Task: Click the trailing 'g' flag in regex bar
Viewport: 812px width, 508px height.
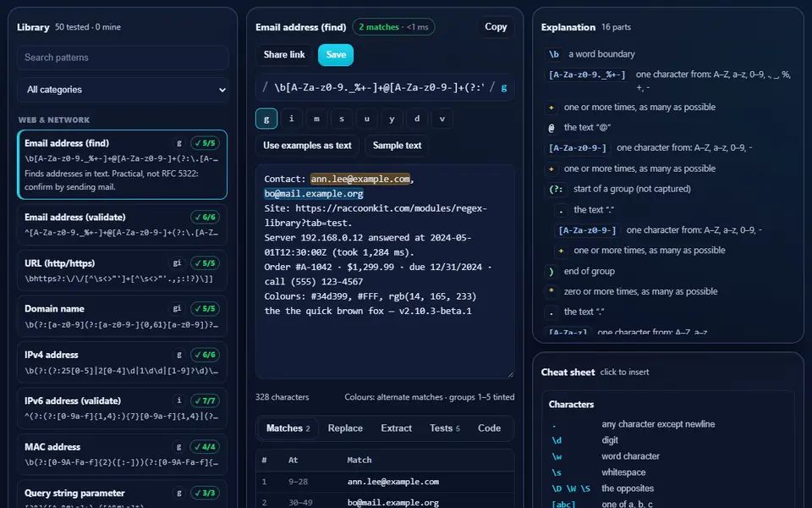Action: pyautogui.click(x=504, y=87)
